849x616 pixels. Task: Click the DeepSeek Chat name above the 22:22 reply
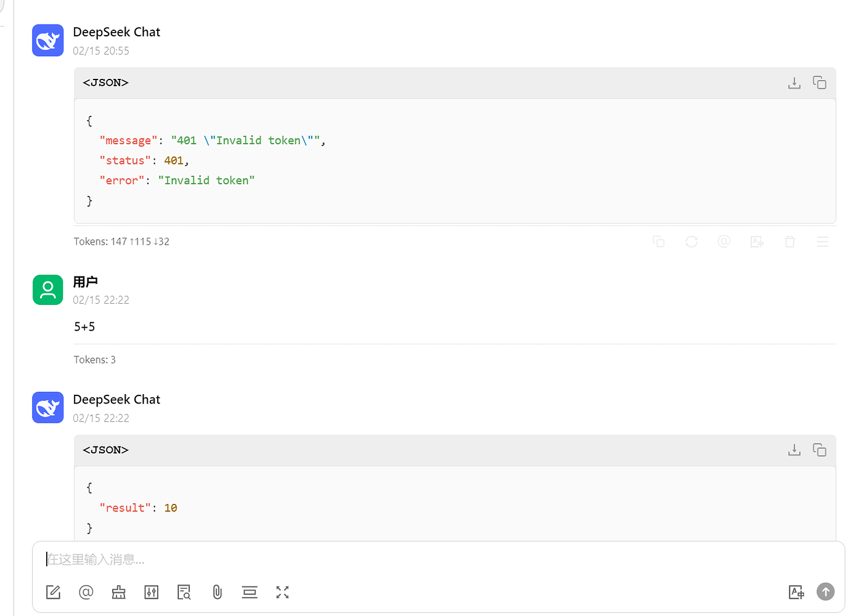click(116, 399)
